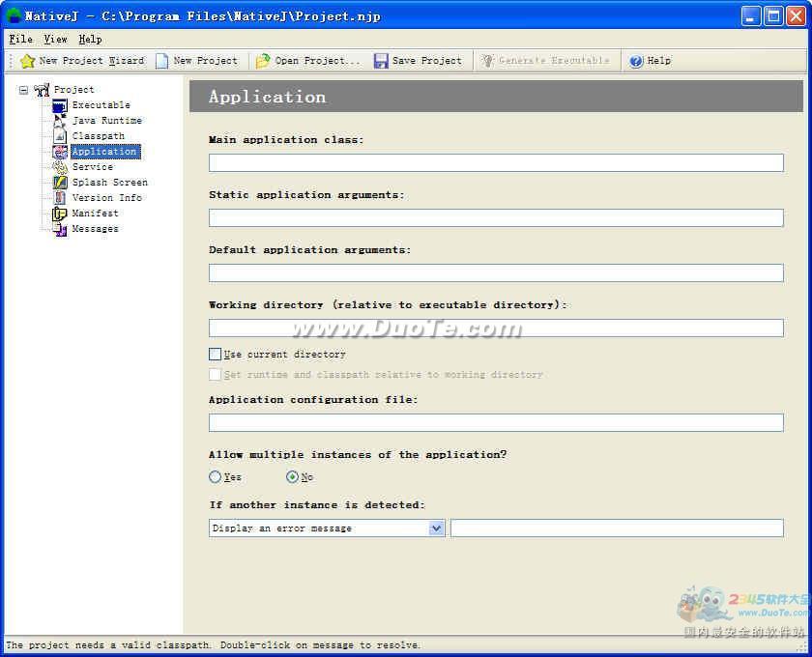812x657 pixels.
Task: Click the error message text field
Action: [x=617, y=528]
